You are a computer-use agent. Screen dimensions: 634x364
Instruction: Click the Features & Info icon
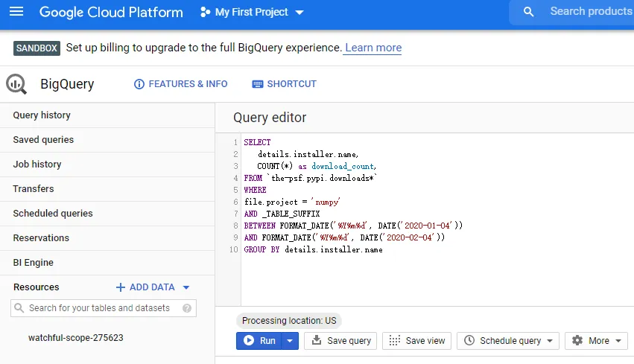coord(139,84)
